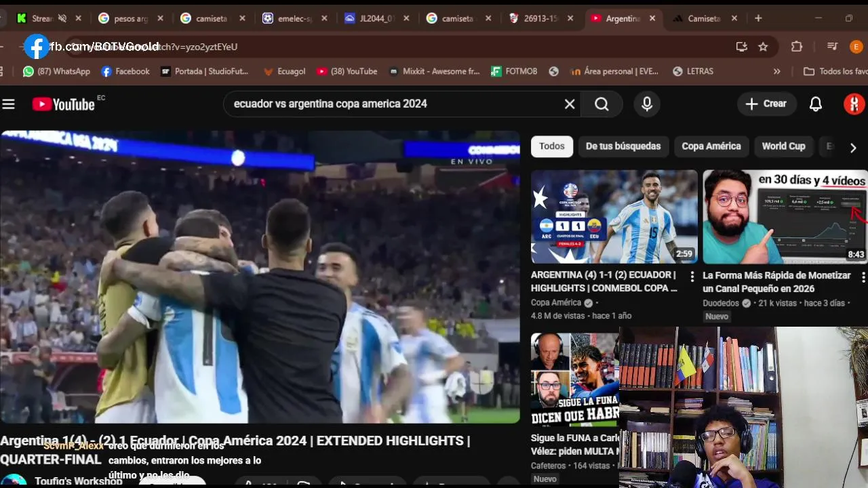Close the Stream browser tab
Screen dimensions: 868x488
(79, 18)
